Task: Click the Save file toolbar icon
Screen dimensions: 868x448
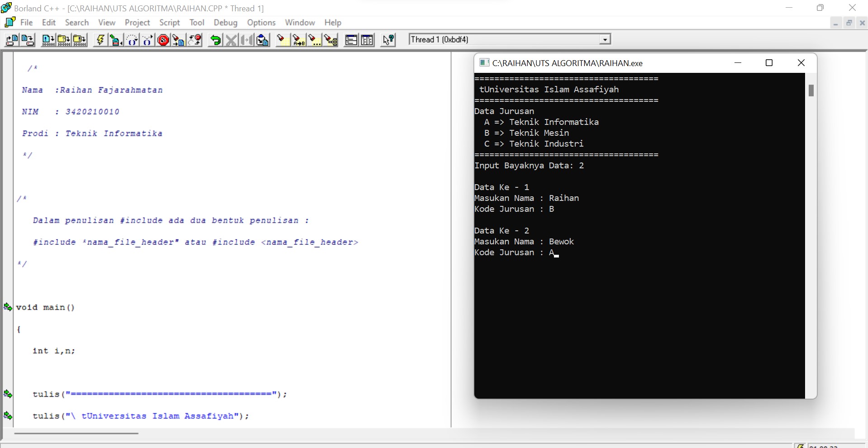Action: click(x=28, y=40)
